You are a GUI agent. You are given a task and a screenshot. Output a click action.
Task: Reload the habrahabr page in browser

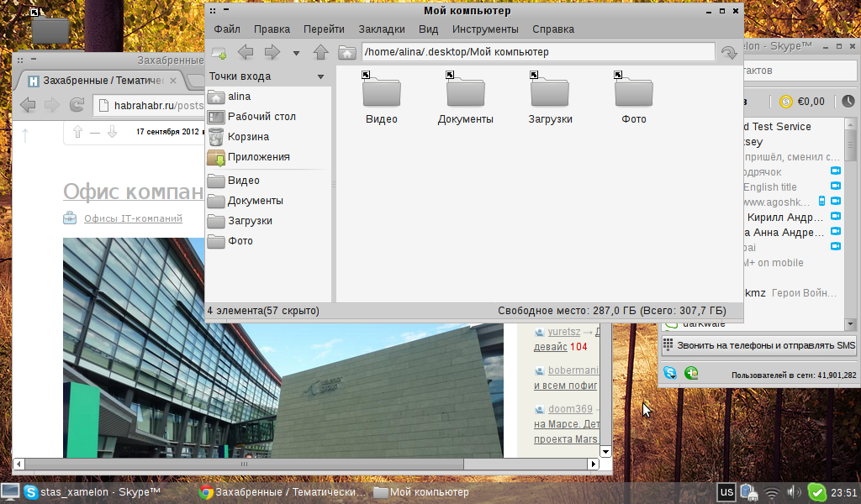(77, 105)
